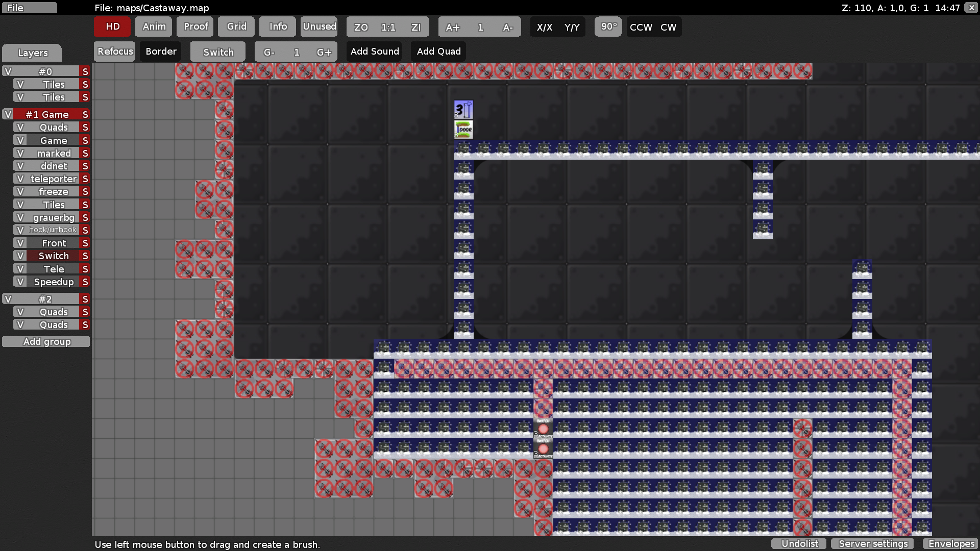This screenshot has width=980, height=551.
Task: Hide the teleporter layer with V toggle
Action: tap(20, 179)
